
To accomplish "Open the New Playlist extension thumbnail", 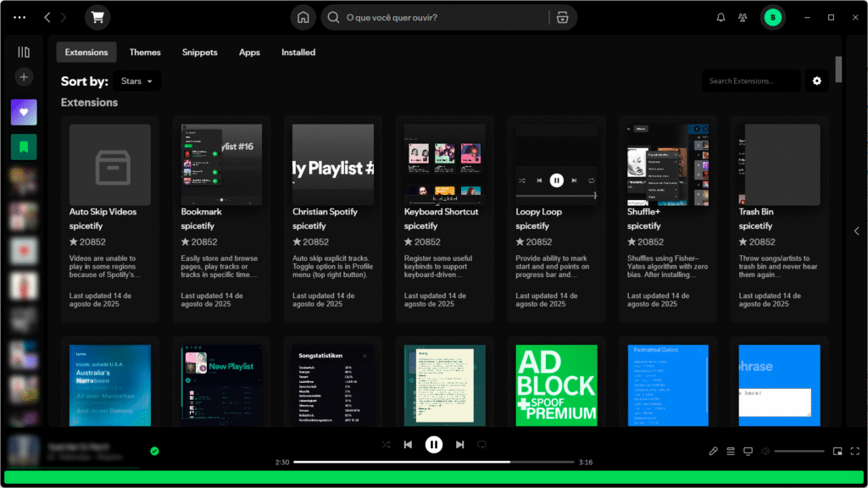I will [x=221, y=385].
